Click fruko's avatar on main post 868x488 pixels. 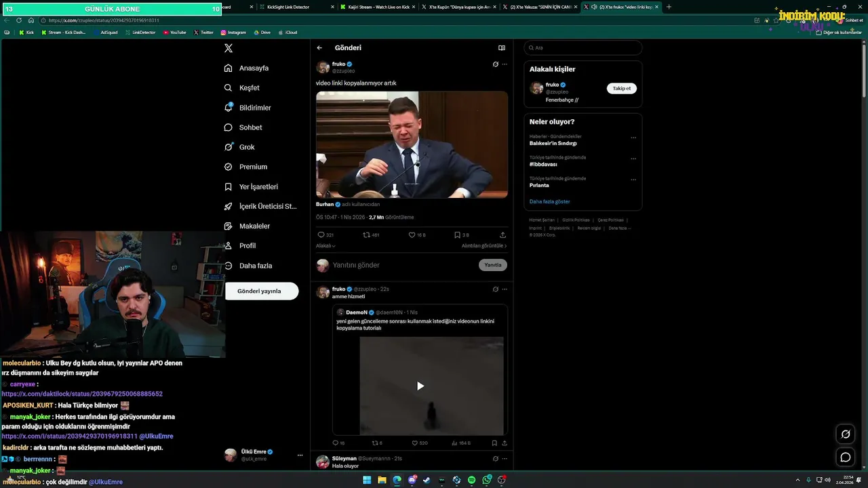[323, 67]
